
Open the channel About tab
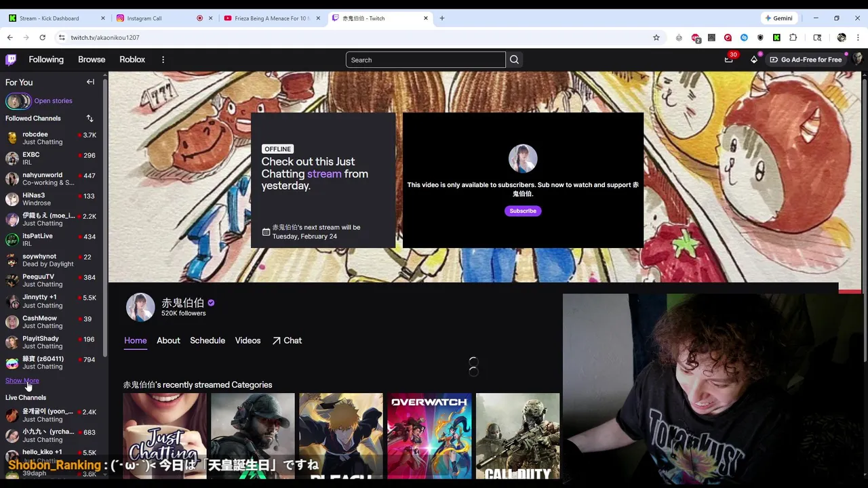(x=168, y=340)
